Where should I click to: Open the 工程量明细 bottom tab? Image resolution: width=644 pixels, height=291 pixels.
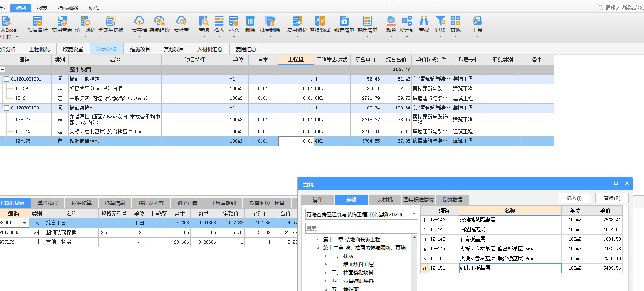pyautogui.click(x=224, y=203)
